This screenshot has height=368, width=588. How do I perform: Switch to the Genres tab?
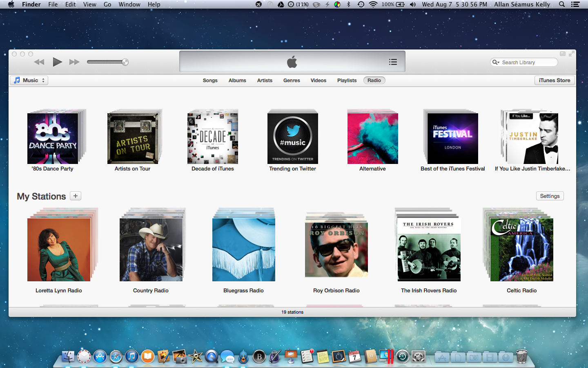pyautogui.click(x=292, y=81)
